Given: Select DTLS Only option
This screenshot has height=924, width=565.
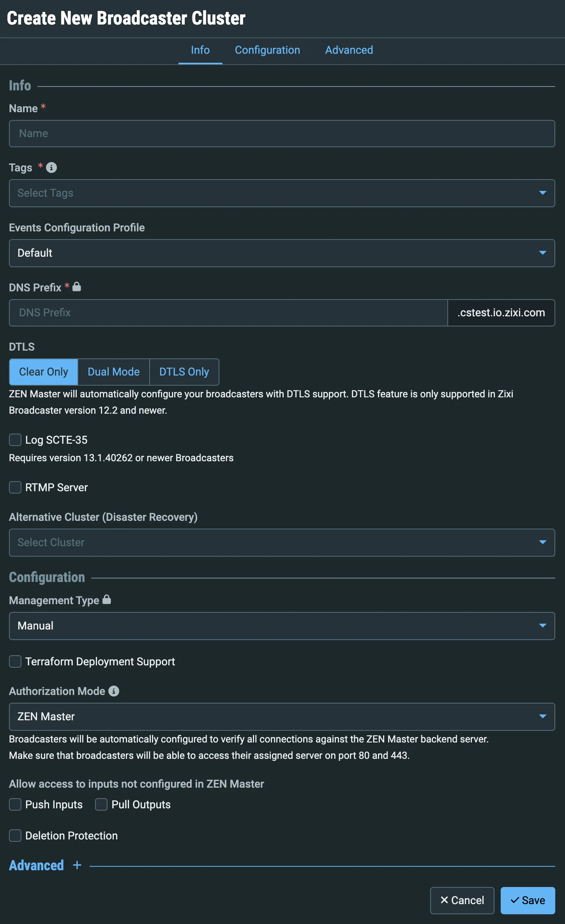Looking at the screenshot, I should [184, 372].
